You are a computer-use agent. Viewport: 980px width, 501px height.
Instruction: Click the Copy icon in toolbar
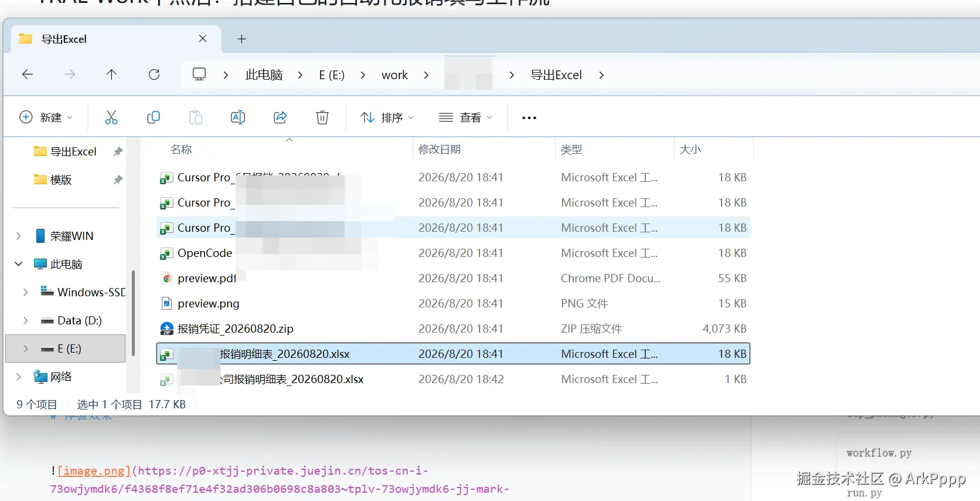tap(154, 117)
